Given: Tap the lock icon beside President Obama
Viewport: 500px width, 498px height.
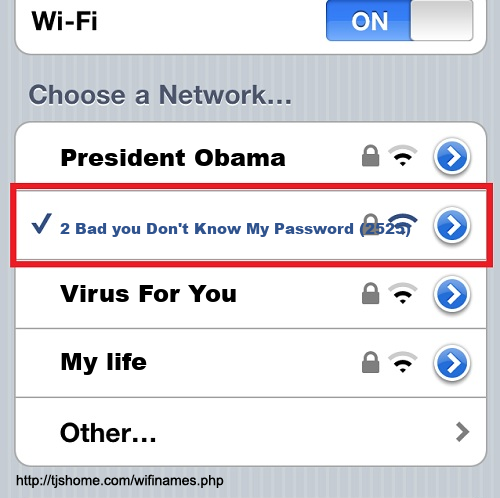Looking at the screenshot, I should click(370, 156).
